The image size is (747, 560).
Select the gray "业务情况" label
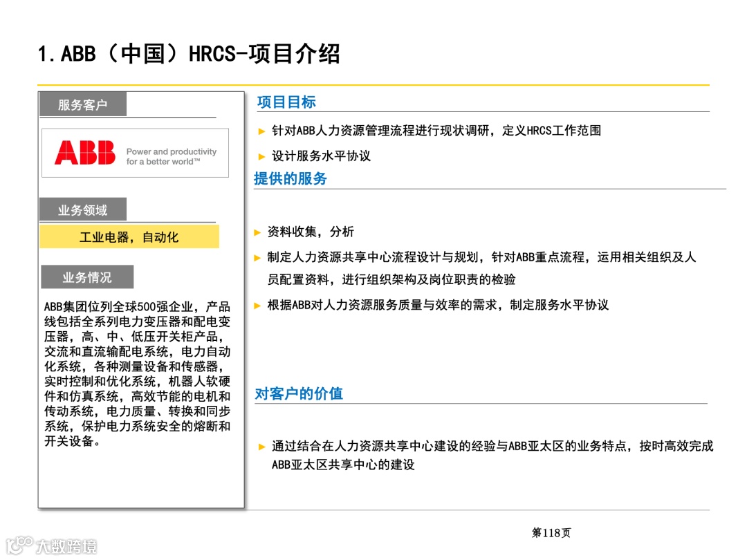click(x=87, y=277)
